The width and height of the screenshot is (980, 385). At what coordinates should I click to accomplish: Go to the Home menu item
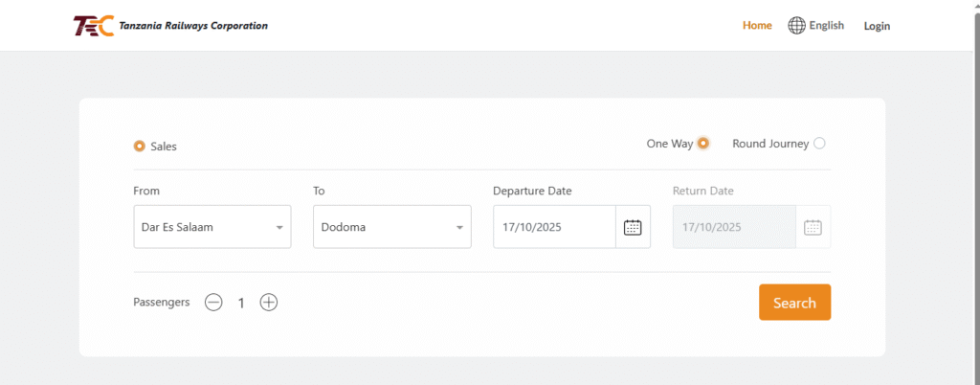757,26
